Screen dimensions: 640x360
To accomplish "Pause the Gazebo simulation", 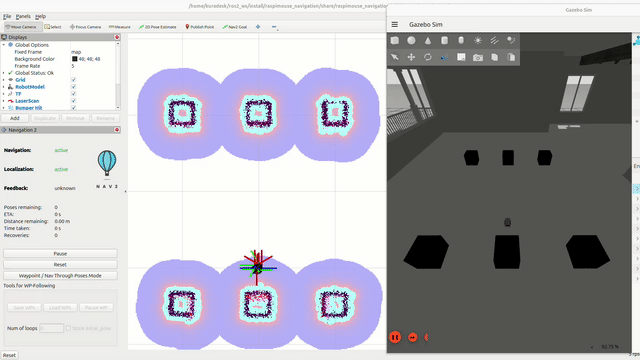I will pos(395,337).
